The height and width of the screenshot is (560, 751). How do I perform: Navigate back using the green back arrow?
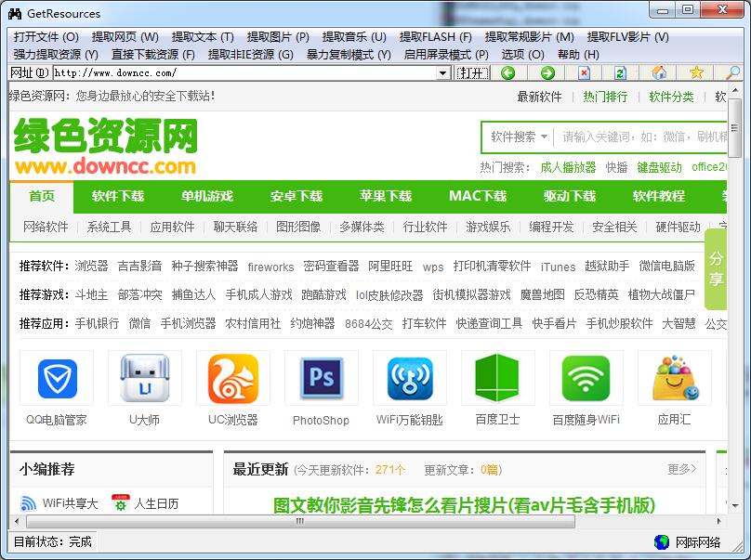[509, 72]
